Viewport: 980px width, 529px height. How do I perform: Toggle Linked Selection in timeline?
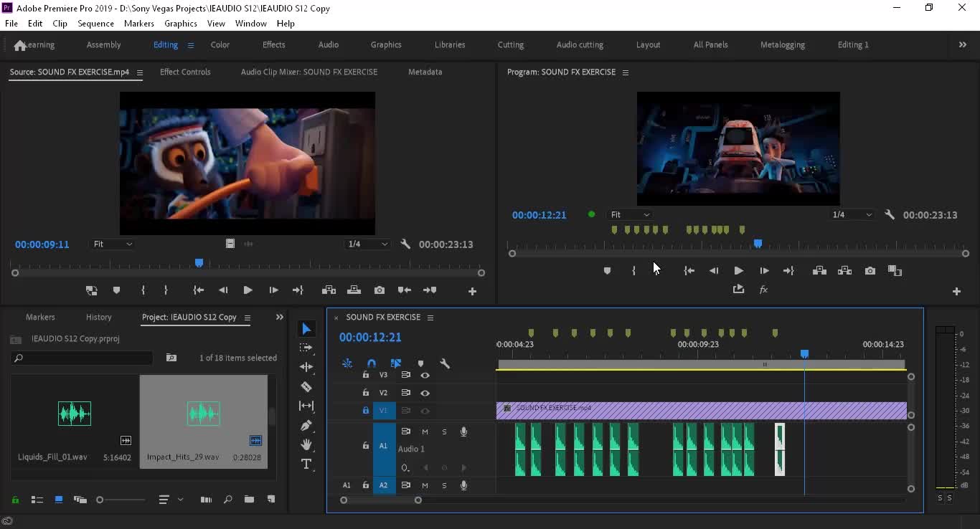[395, 363]
